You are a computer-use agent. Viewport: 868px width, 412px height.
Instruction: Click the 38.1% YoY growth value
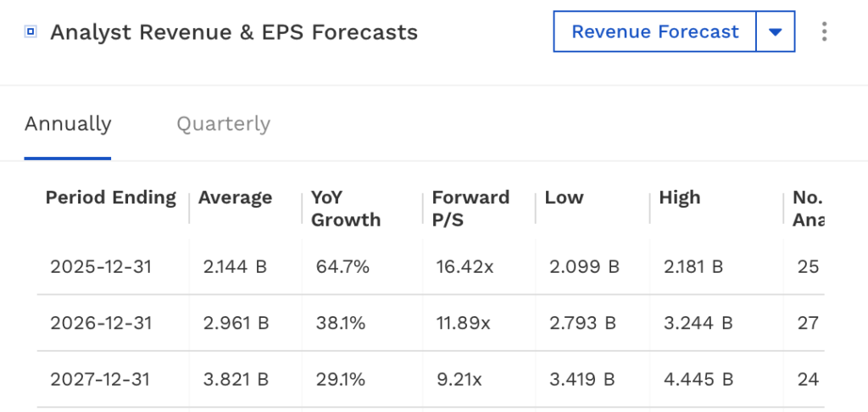pyautogui.click(x=339, y=323)
